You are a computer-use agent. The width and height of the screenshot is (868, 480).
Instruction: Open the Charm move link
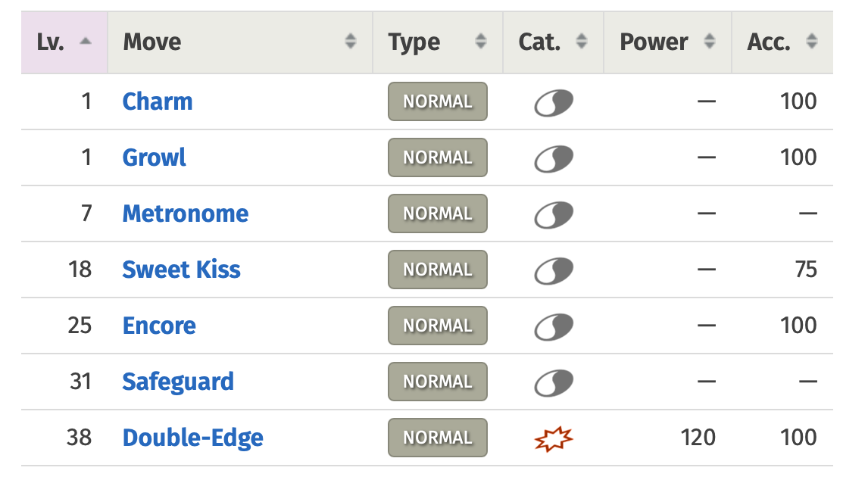(158, 102)
